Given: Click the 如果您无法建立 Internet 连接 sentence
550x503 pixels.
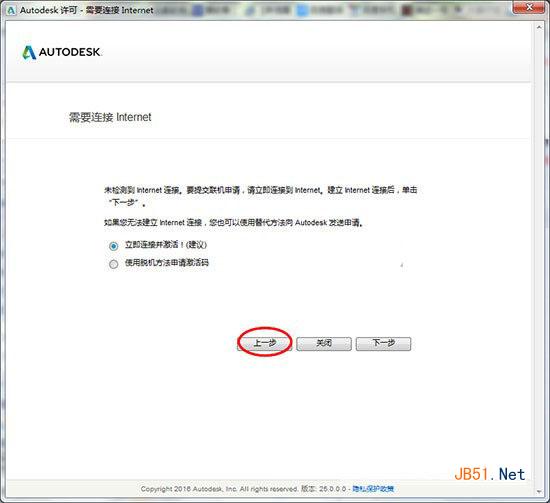Looking at the screenshot, I should tap(233, 222).
